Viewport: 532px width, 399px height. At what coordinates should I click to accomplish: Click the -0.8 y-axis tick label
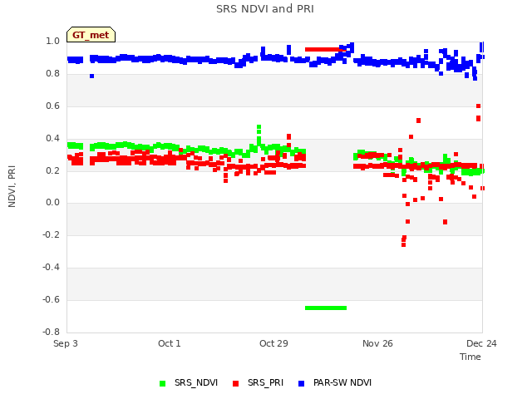click(x=51, y=332)
